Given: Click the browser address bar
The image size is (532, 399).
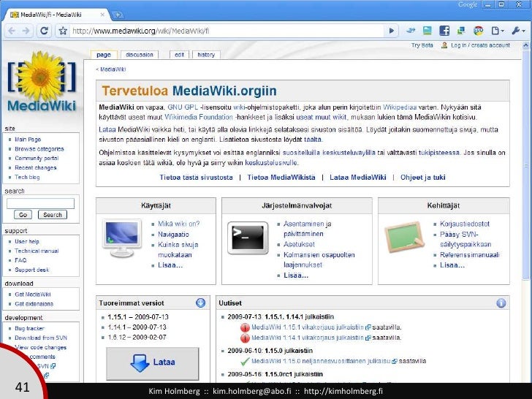Looking at the screenshot, I should click(227, 31).
